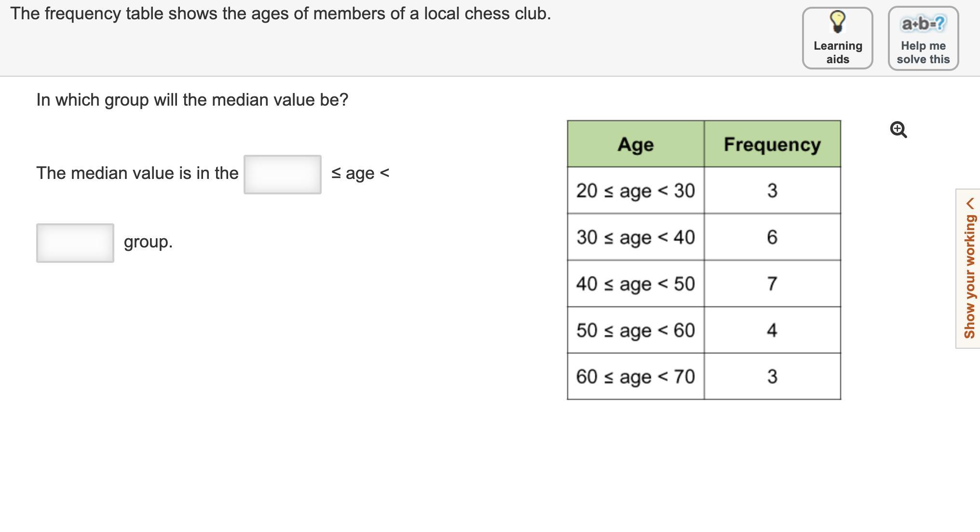The width and height of the screenshot is (980, 532).
Task: Click the '30 ≤ age < 40' cell
Action: [636, 237]
